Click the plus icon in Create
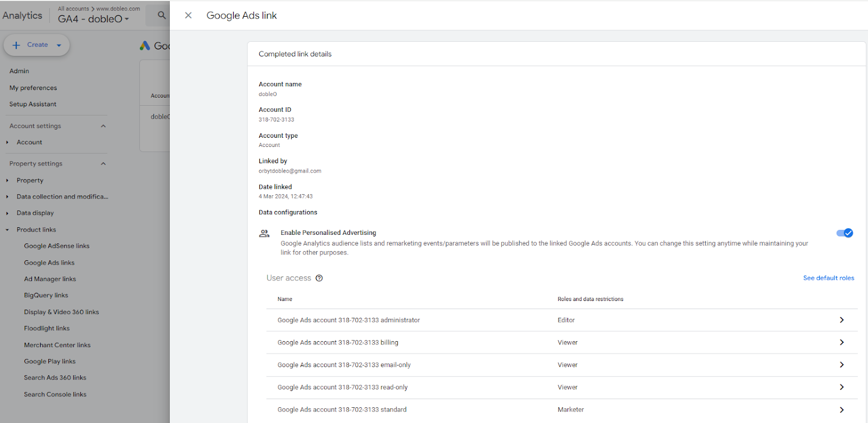The height and width of the screenshot is (423, 868). pos(16,45)
